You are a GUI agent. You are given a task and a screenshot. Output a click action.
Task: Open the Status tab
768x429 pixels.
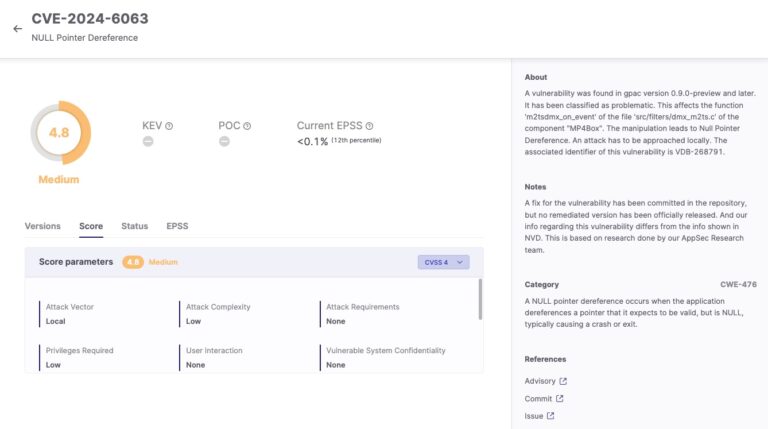134,226
